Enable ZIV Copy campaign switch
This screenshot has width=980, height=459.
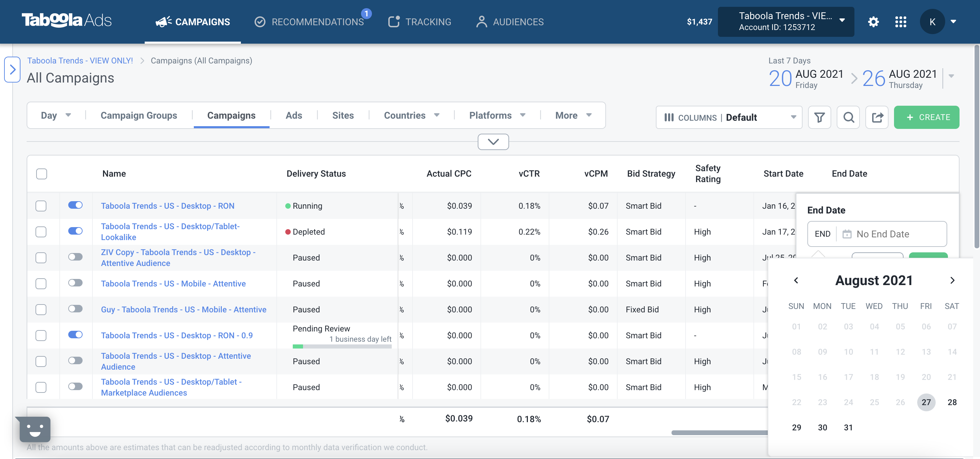(75, 257)
